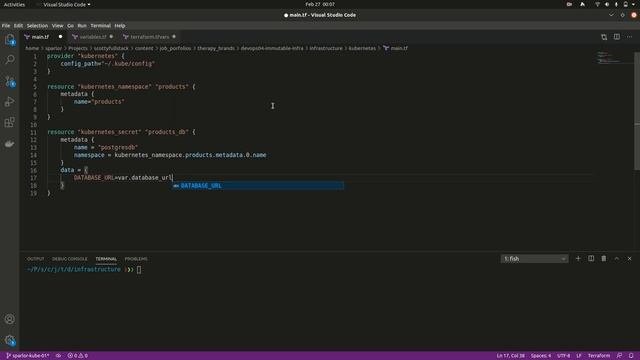Screen dimensions: 640x360
Task: Click the eye icon beside the branch name
Action: tap(58, 356)
